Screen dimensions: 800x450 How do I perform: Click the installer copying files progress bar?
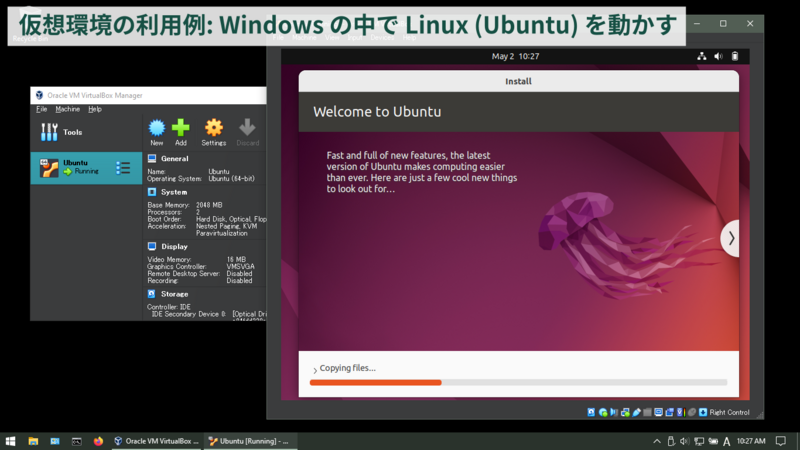click(518, 383)
